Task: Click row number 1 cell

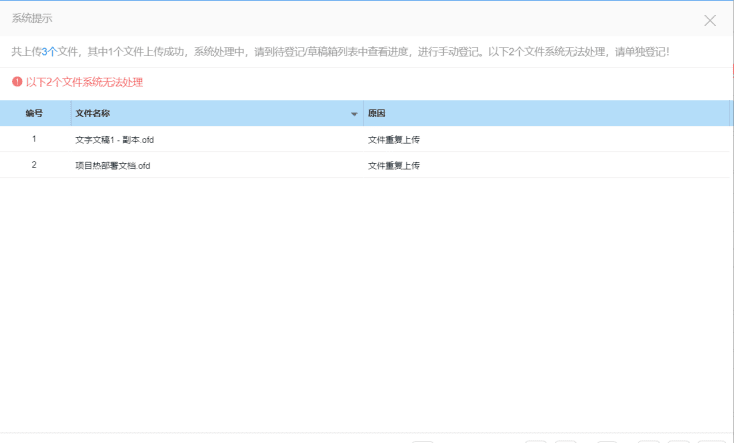Action: (x=34, y=139)
